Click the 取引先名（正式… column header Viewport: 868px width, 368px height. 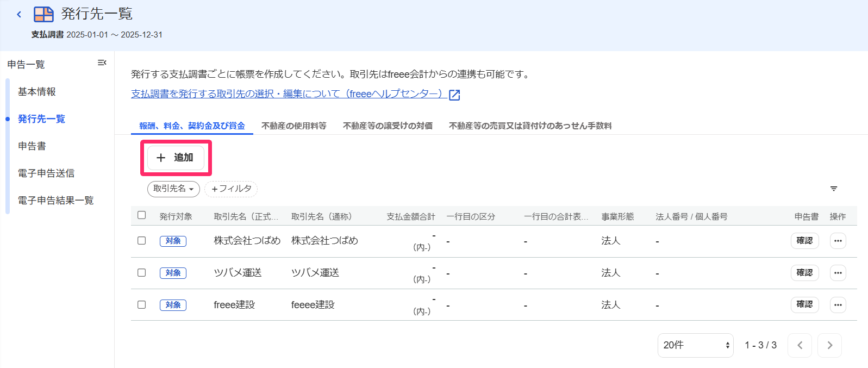[246, 216]
